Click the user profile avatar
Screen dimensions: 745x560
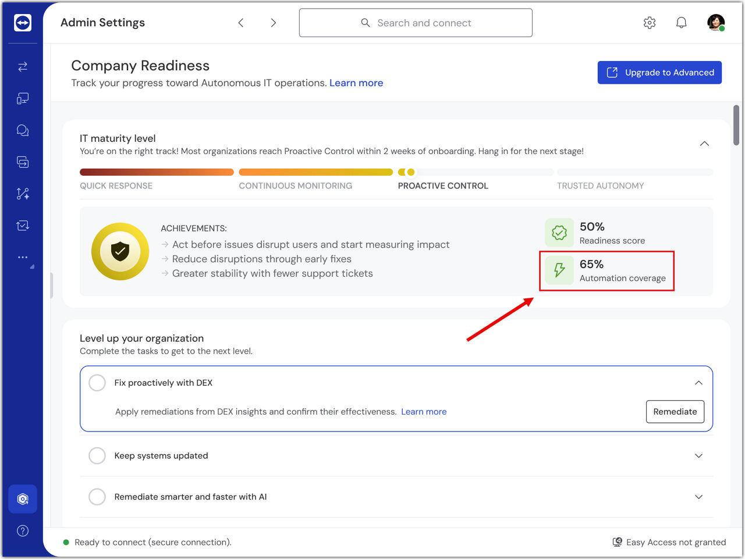715,23
